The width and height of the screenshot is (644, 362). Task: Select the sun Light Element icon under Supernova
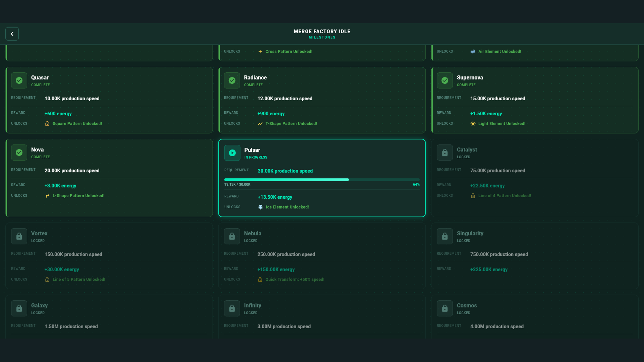point(473,123)
